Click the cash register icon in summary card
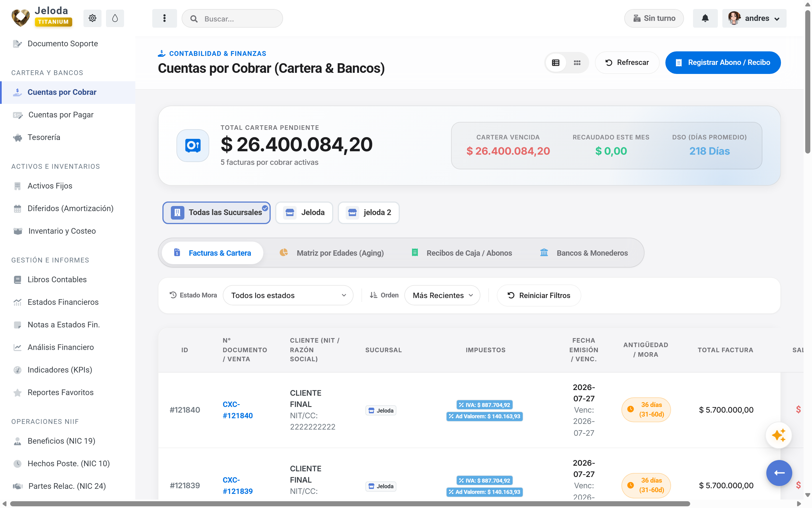Viewport: 812px width, 508px height. [x=193, y=145]
